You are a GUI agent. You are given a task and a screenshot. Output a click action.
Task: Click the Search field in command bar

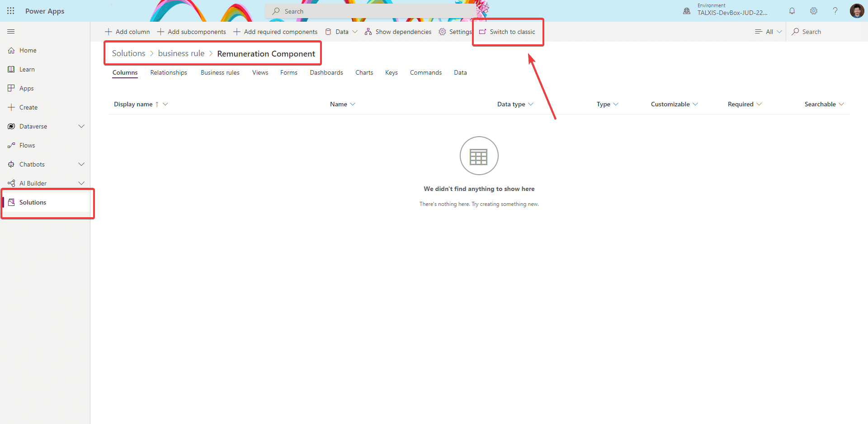827,32
